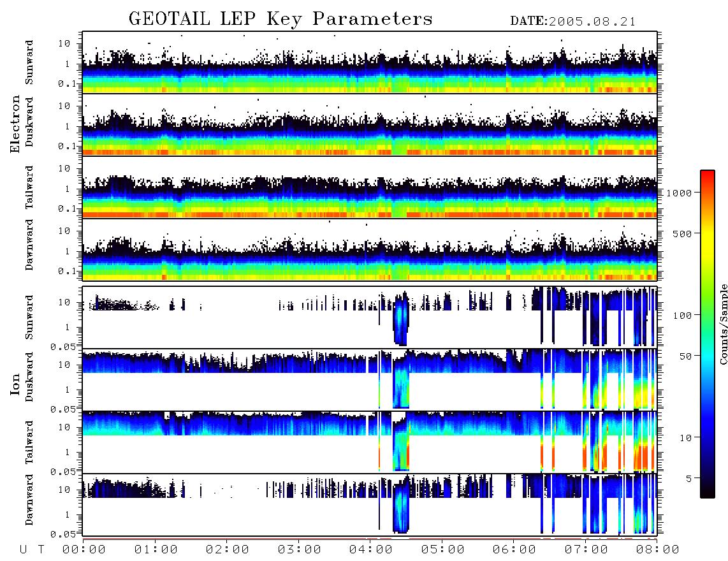Click the 08:00 time tick label
The width and height of the screenshot is (728, 561).
(x=658, y=550)
